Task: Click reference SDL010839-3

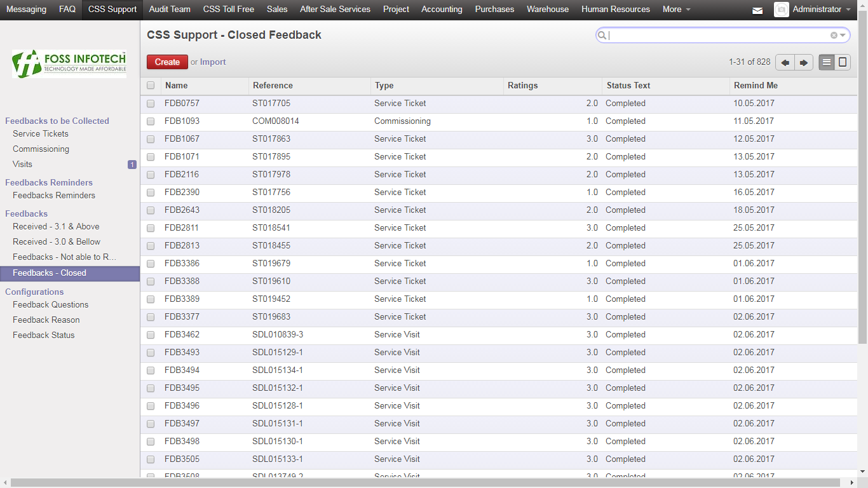Action: pos(278,335)
